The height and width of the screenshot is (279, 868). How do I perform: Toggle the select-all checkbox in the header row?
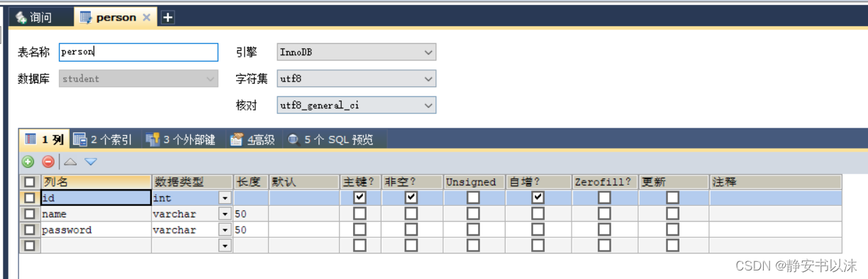click(x=29, y=182)
